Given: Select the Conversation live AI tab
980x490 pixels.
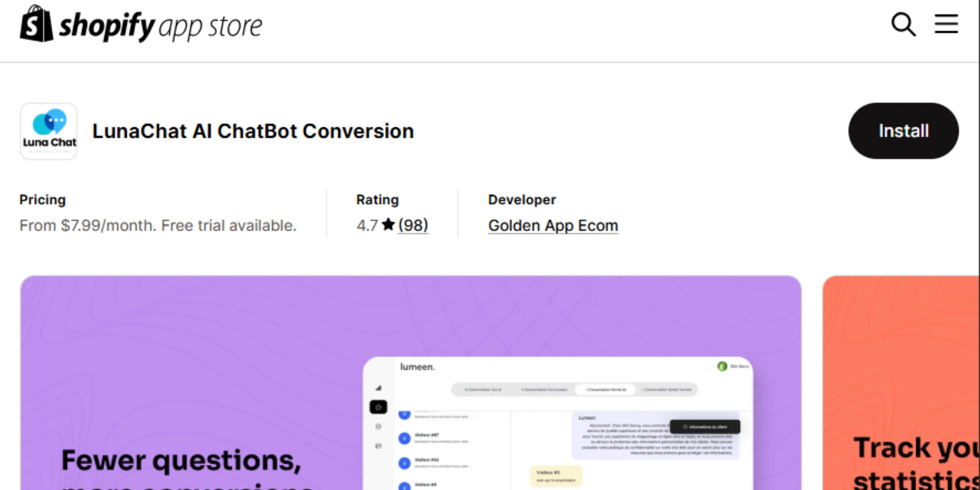Looking at the screenshot, I should pyautogui.click(x=483, y=390).
